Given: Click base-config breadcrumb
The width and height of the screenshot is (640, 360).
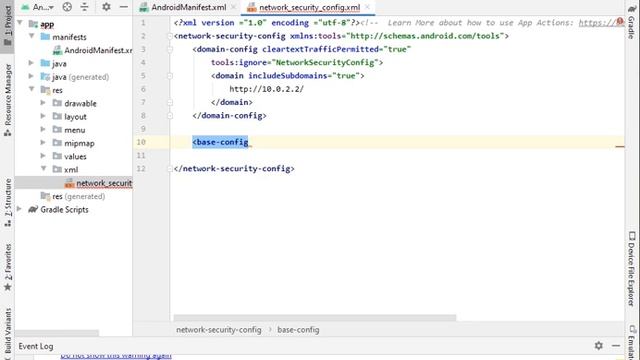Looking at the screenshot, I should tap(298, 330).
